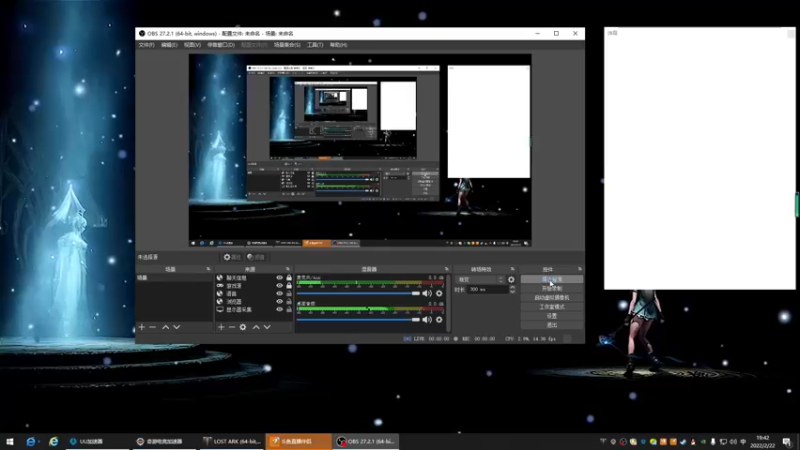Switch to 斗鱼直播伴侣 in the taskbar

[298, 441]
